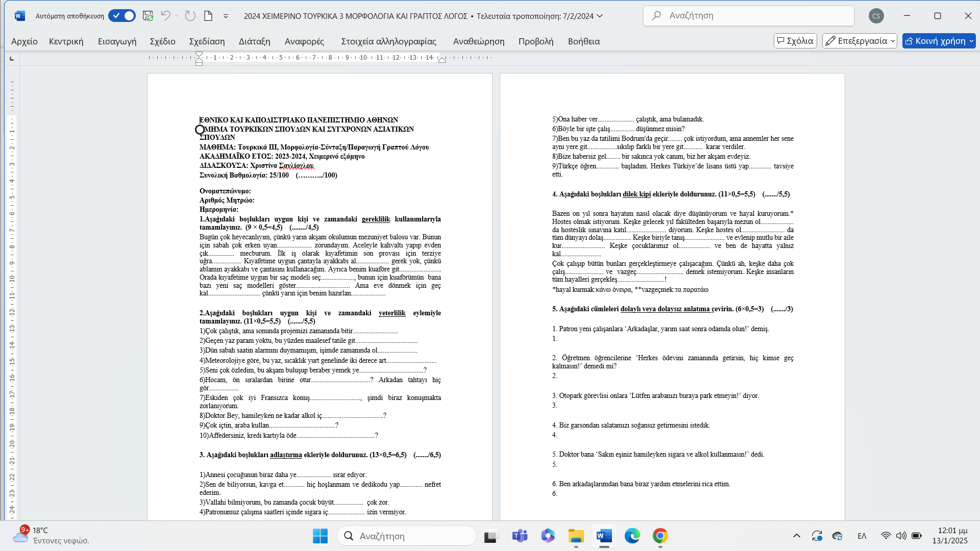Click the CS user account avatar
The width and height of the screenshot is (980, 551).
coord(876,16)
